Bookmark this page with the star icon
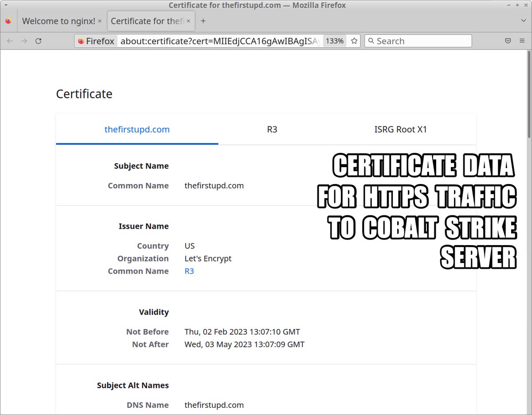Screen dimensions: 532x415 (x=354, y=41)
